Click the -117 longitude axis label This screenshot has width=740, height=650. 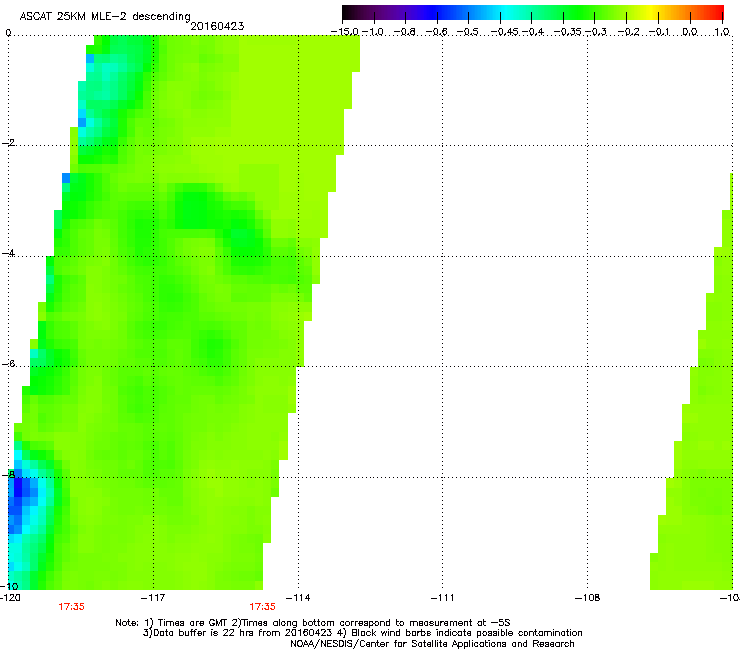pyautogui.click(x=153, y=598)
